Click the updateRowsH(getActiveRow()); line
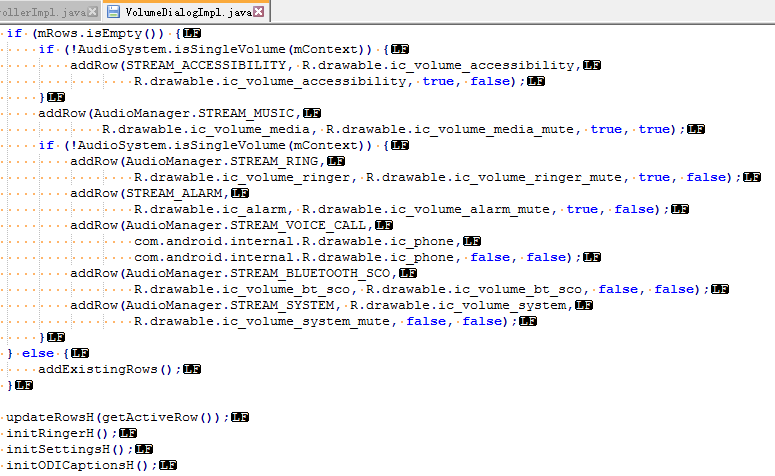 [118, 417]
